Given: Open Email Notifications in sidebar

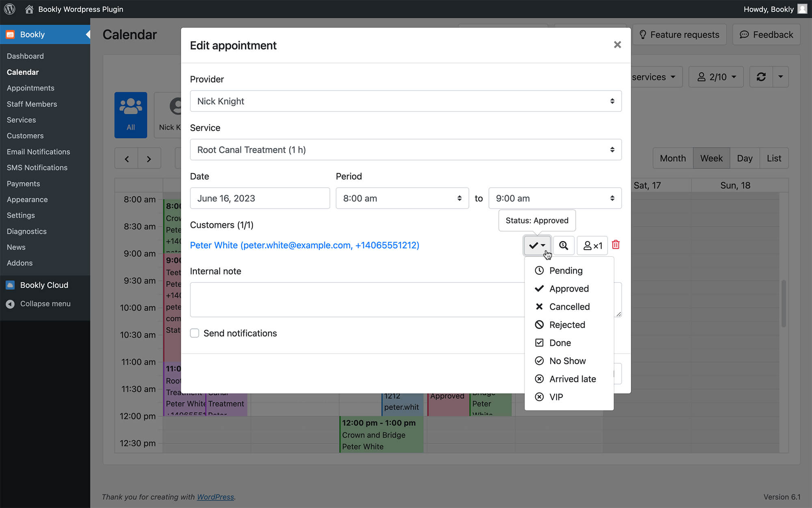Looking at the screenshot, I should pyautogui.click(x=38, y=152).
